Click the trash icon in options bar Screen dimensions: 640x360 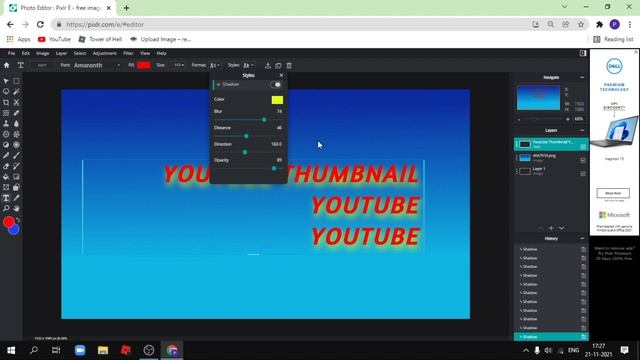click(289, 66)
